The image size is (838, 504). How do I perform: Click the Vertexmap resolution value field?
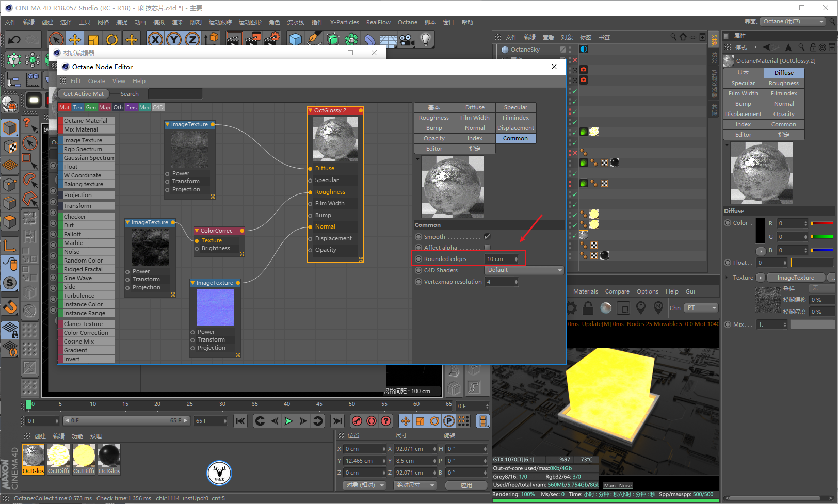[x=502, y=282]
